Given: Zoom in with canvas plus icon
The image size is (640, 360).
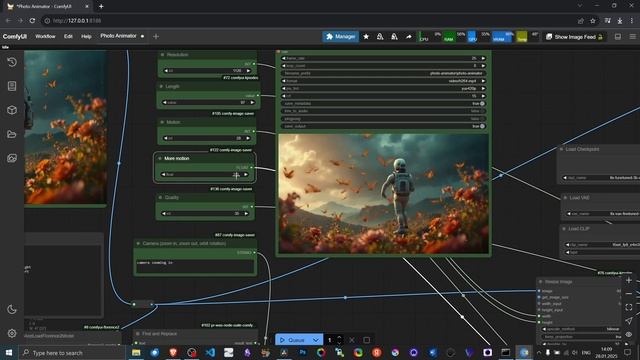Looking at the screenshot, I should [x=629, y=280].
